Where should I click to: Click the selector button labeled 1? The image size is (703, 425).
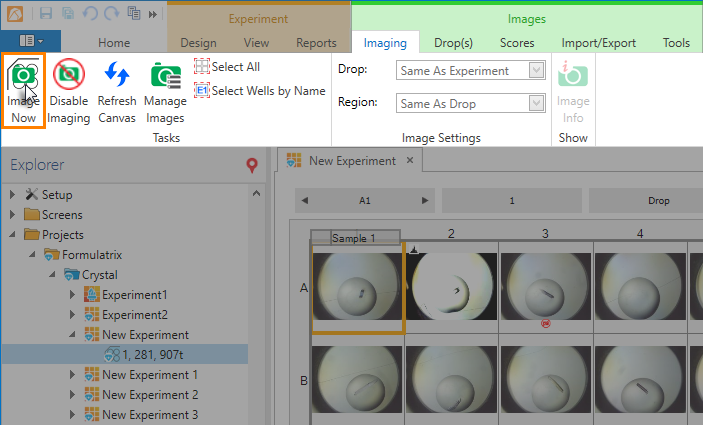pos(512,200)
